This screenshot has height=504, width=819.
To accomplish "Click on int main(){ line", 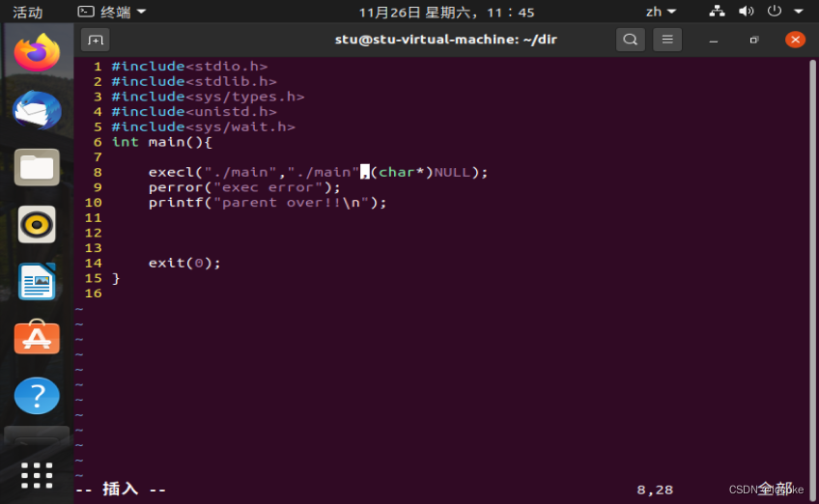I will (x=162, y=142).
